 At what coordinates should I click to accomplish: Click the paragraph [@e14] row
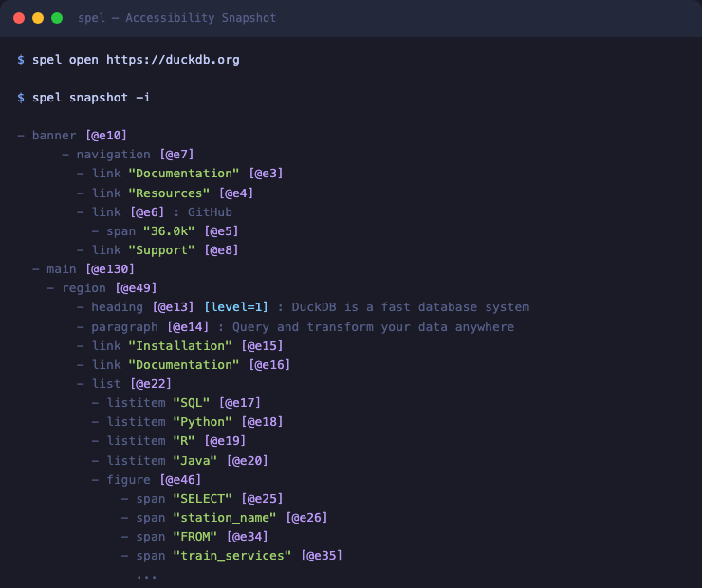point(295,326)
